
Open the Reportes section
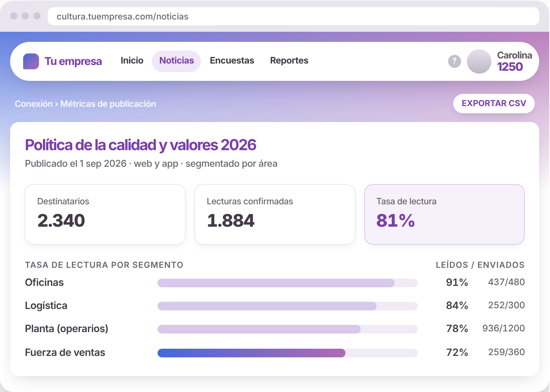pyautogui.click(x=289, y=61)
